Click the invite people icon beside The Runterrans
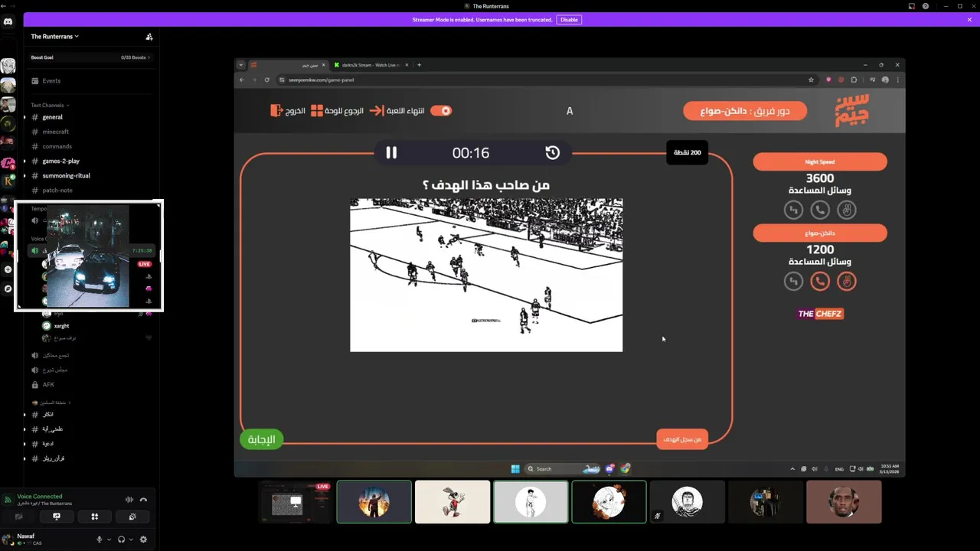This screenshot has height=551, width=980. [x=149, y=37]
